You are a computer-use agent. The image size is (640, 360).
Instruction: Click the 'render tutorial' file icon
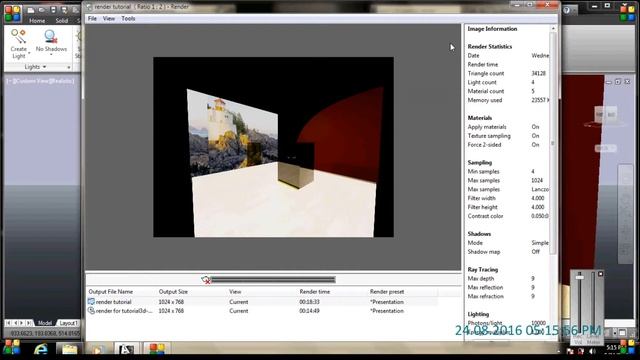[x=91, y=302]
